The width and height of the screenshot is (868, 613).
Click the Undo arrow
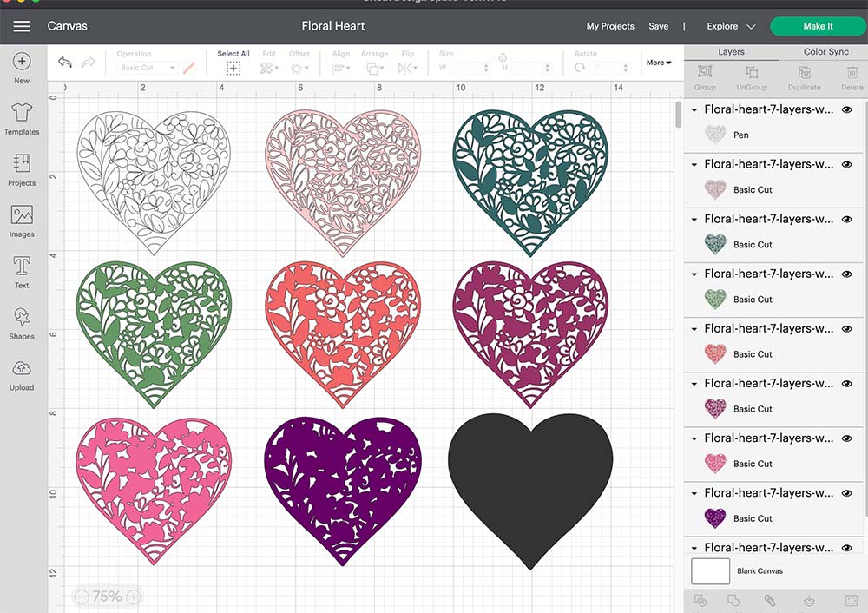point(65,63)
